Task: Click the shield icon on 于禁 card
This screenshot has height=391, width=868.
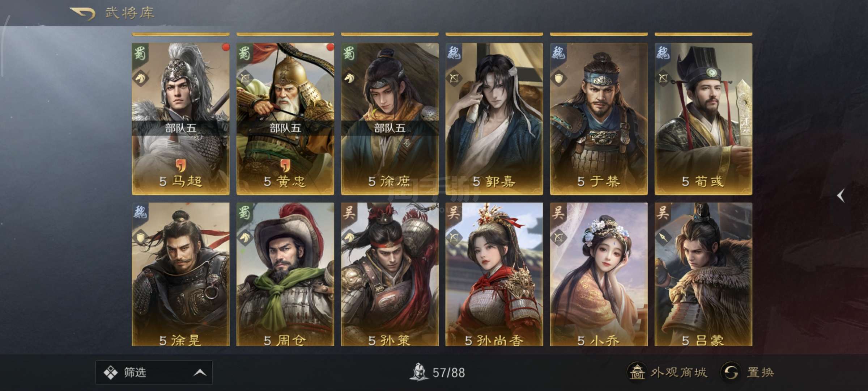Action: pyautogui.click(x=559, y=78)
